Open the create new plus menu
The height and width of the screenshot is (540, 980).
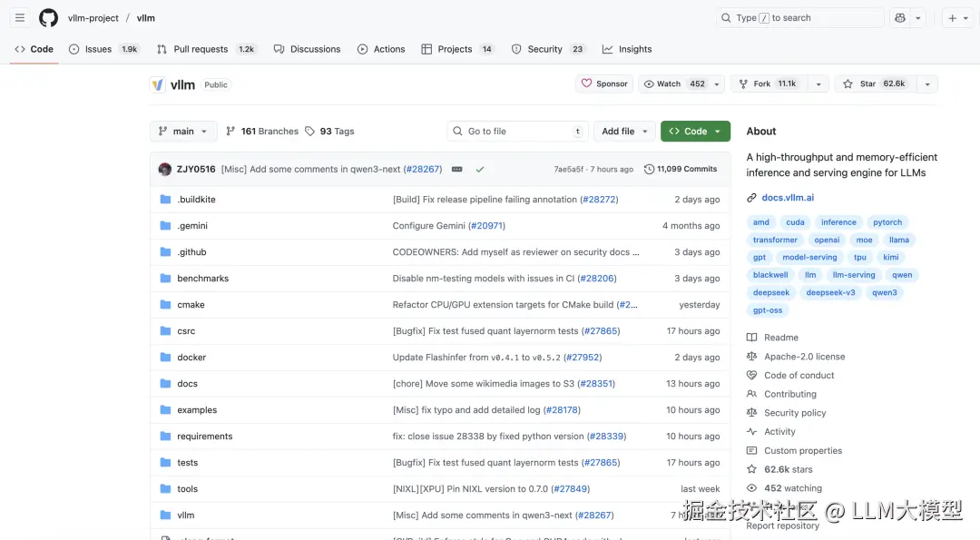tap(957, 18)
